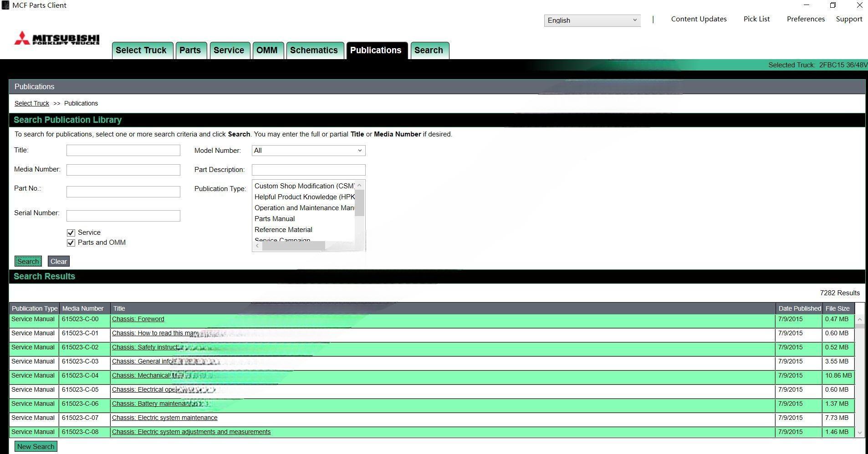The image size is (868, 454).
Task: Click the Media Number input field
Action: 123,170
